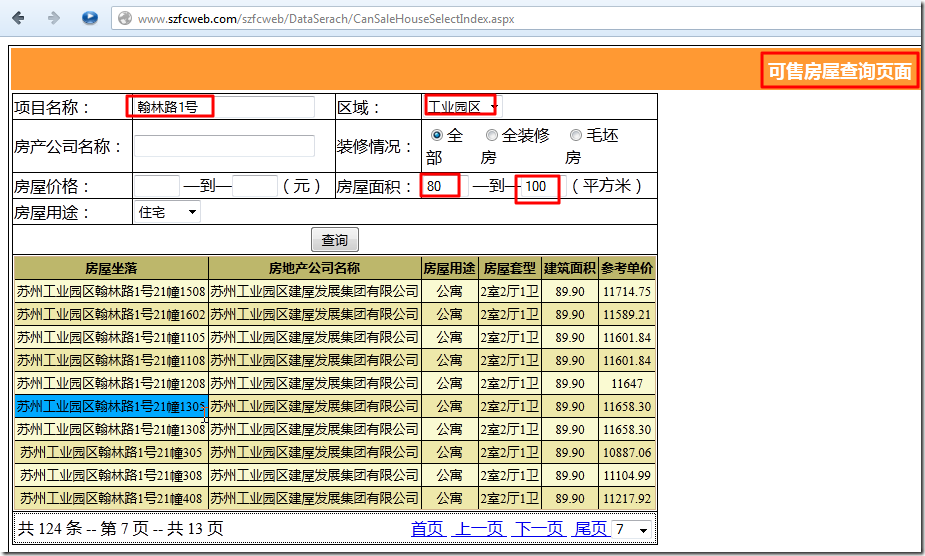The width and height of the screenshot is (925, 556).
Task: Select the 全部 decoration radio button
Action: pyautogui.click(x=437, y=135)
